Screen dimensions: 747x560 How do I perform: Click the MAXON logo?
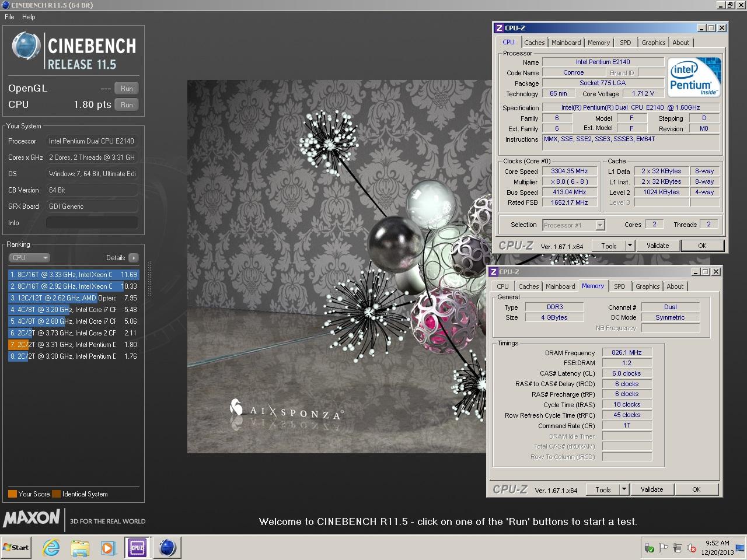pyautogui.click(x=32, y=518)
